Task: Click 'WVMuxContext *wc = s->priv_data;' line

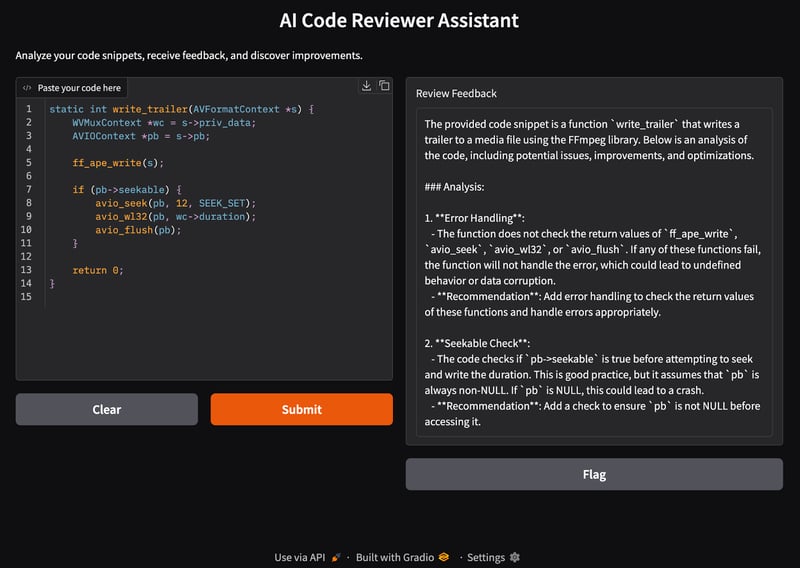Action: [164, 122]
